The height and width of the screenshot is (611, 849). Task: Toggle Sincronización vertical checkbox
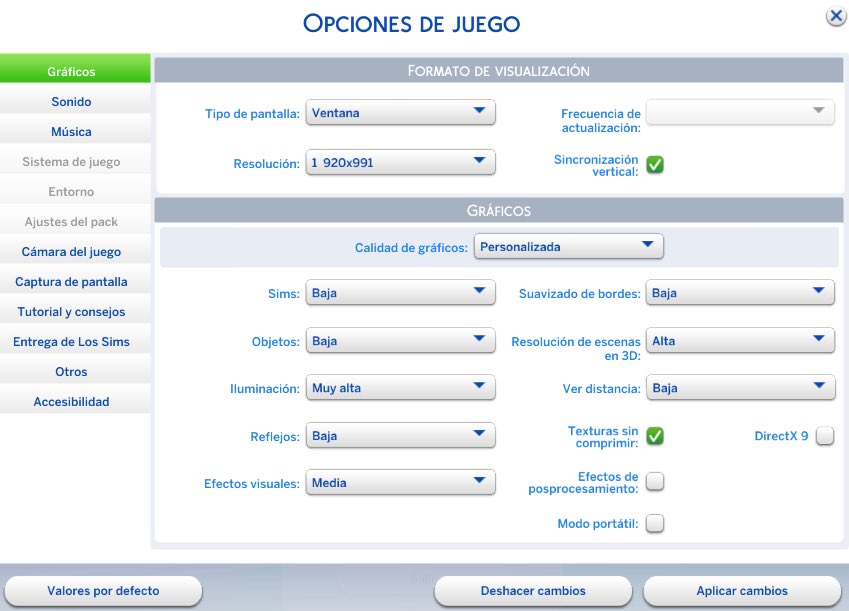[x=655, y=165]
